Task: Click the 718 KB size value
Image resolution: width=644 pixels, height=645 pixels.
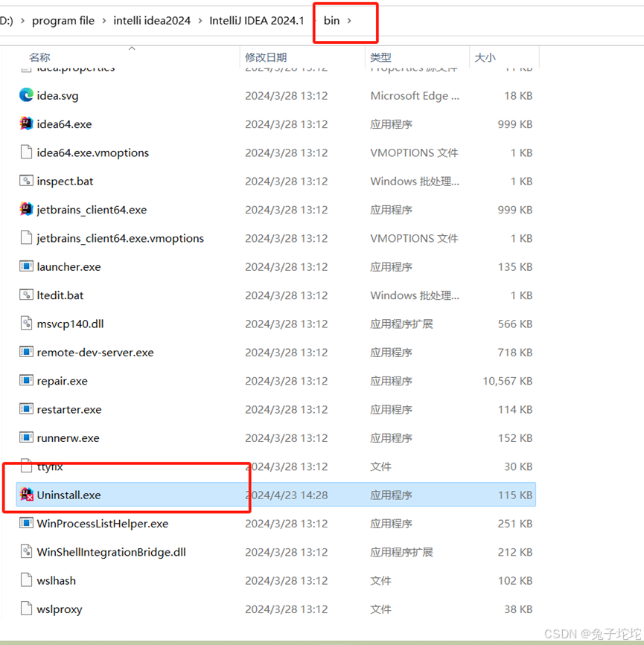Action: (x=515, y=352)
